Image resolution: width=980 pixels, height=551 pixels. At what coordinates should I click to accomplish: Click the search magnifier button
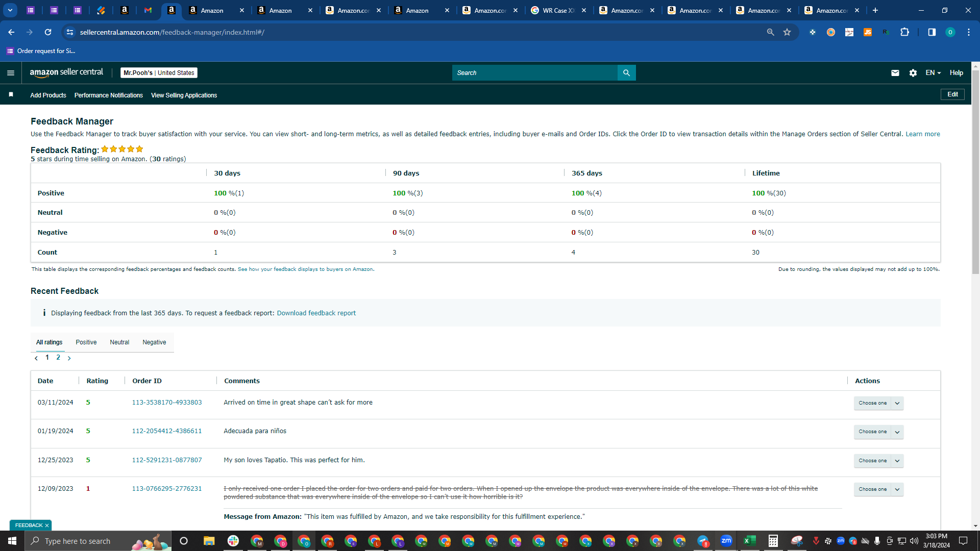tap(626, 73)
